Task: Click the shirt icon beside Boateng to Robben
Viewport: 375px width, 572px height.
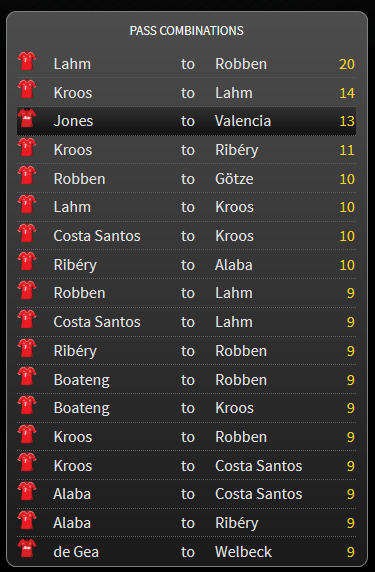Action: [x=27, y=376]
